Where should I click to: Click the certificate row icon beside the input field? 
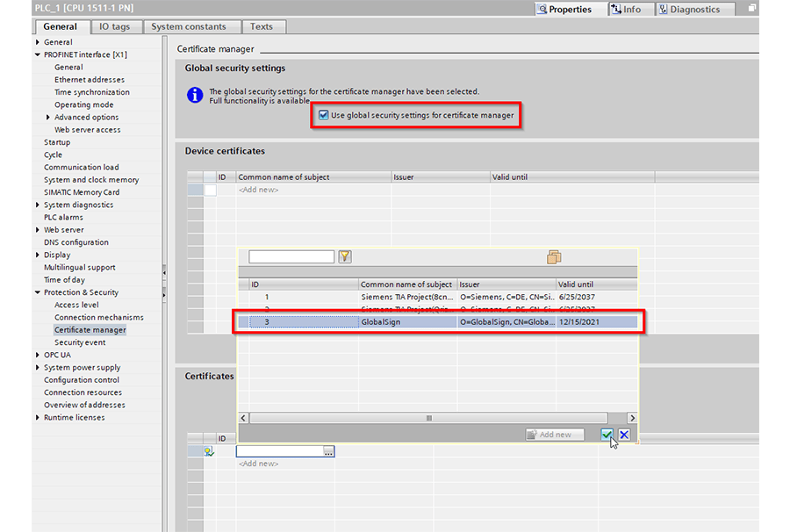click(x=209, y=451)
